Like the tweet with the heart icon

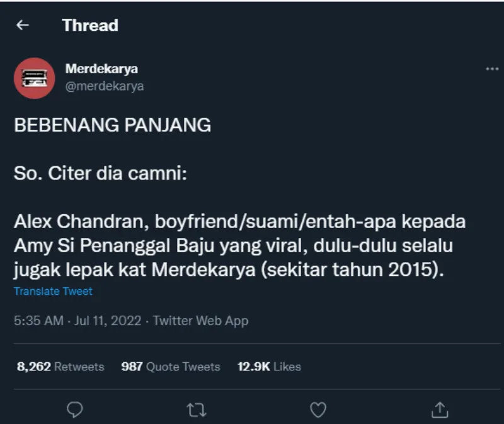[319, 410]
